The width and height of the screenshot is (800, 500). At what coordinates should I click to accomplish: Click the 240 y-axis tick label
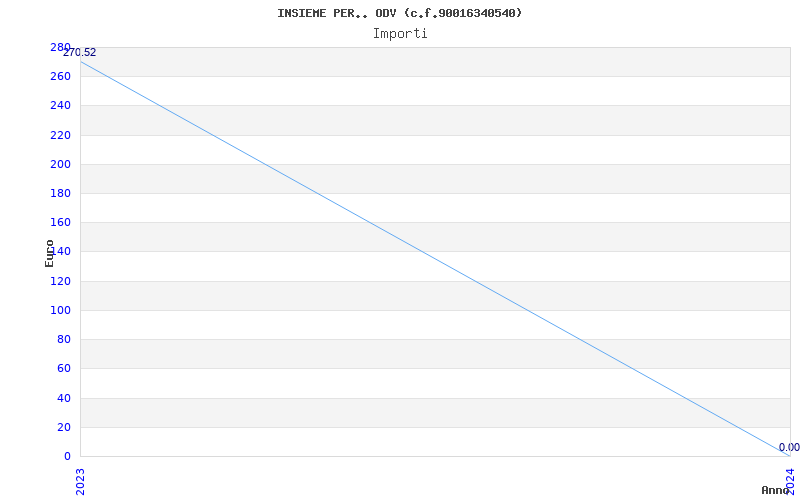tap(60, 105)
